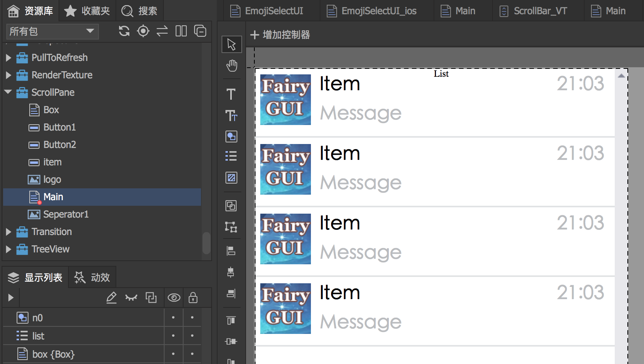Click the locate in library target icon
The image size is (644, 364).
(x=143, y=31)
